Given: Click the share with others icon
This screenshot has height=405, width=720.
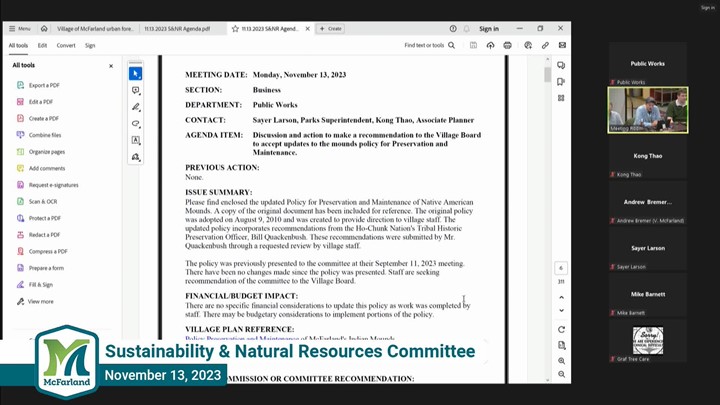Looking at the screenshot, I should [528, 45].
